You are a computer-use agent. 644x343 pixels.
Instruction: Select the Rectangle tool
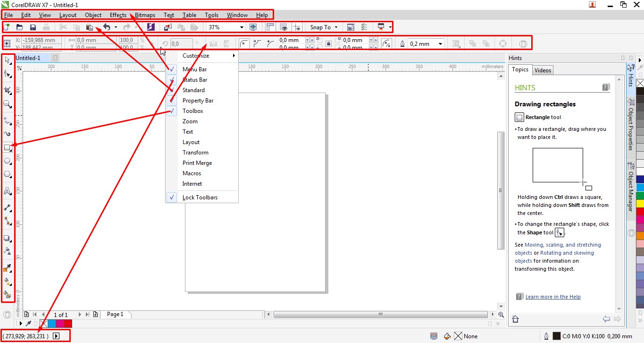8,147
